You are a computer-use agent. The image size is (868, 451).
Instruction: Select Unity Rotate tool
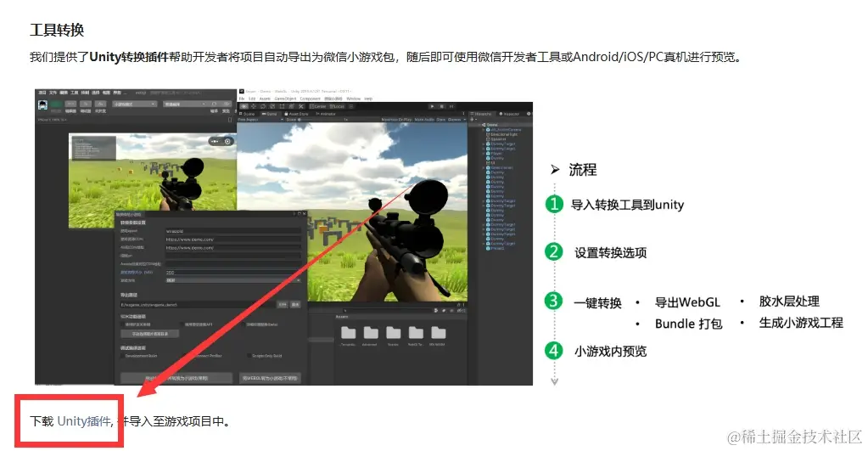click(263, 106)
